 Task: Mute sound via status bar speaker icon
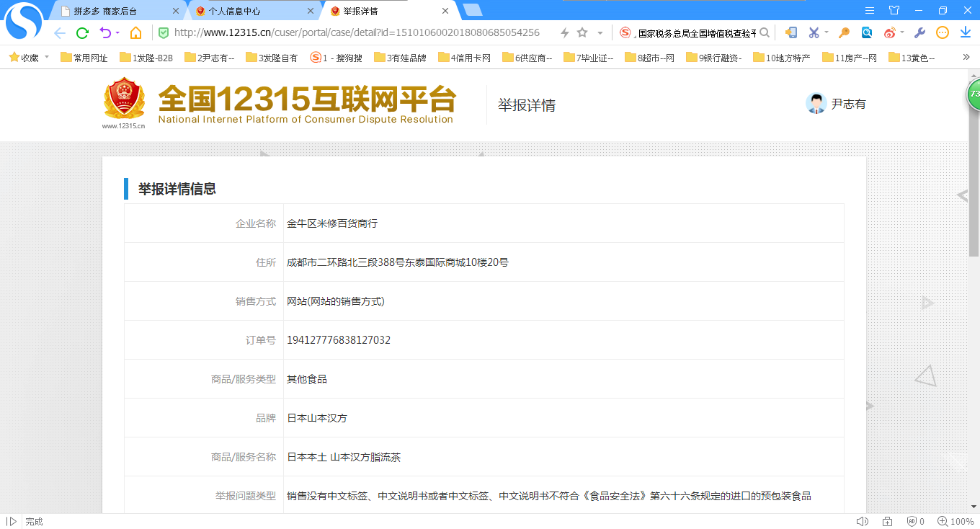pos(862,521)
